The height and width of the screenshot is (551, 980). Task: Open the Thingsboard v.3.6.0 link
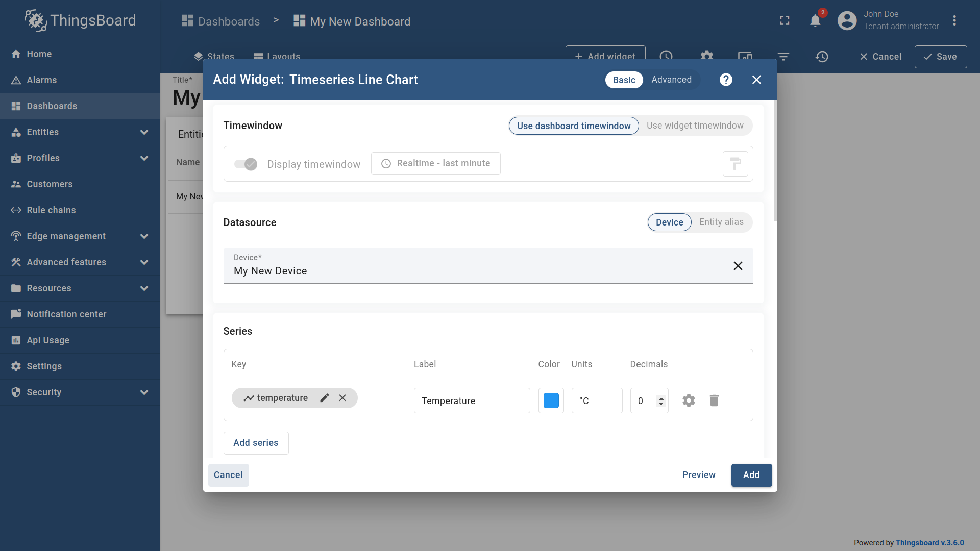(x=930, y=542)
